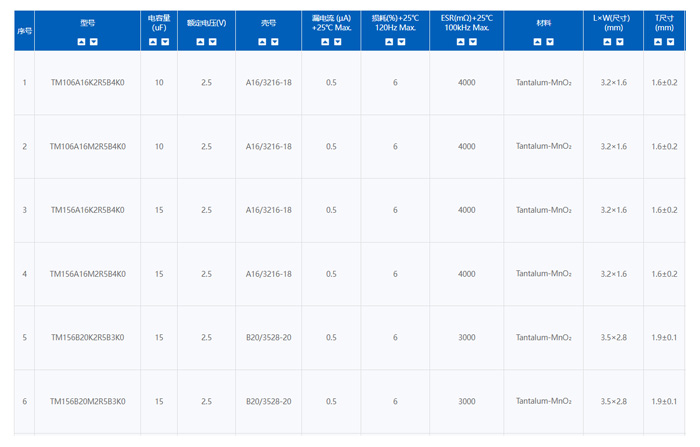Sort 型号 column ascending with up arrow
Image resolution: width=700 pixels, height=447 pixels.
point(81,42)
